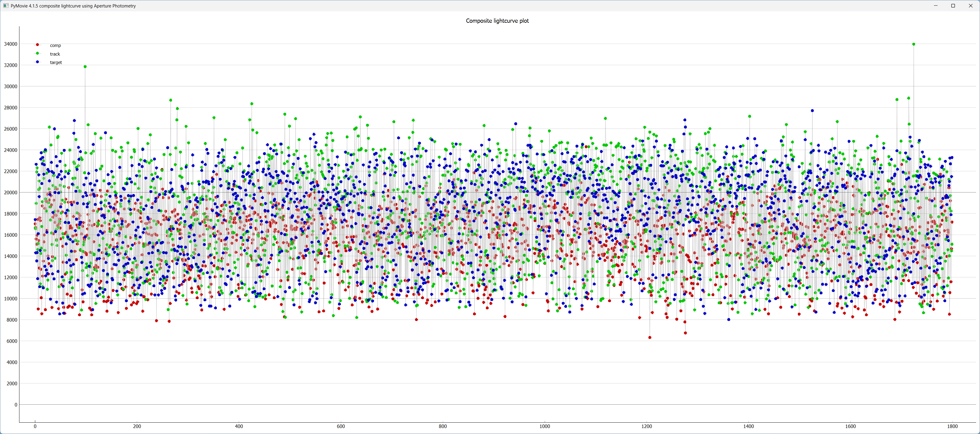Image resolution: width=980 pixels, height=434 pixels.
Task: Click the 'Composite lightcurve plot' title
Action: tap(497, 21)
